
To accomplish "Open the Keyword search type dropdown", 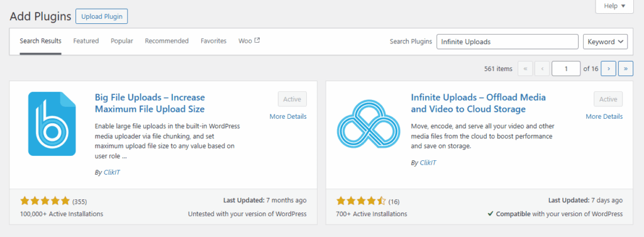I will click(606, 41).
